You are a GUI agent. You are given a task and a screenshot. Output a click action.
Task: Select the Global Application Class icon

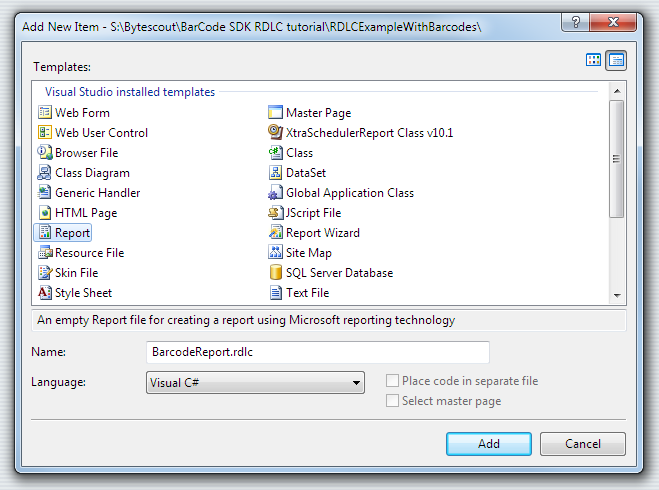coord(275,192)
